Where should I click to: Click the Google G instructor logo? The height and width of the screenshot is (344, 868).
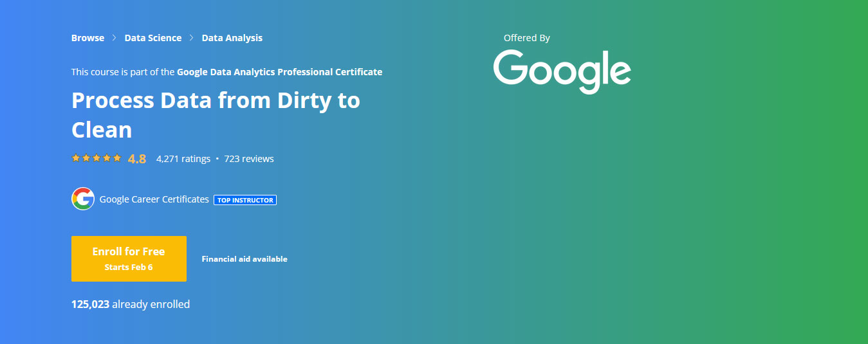pyautogui.click(x=83, y=199)
